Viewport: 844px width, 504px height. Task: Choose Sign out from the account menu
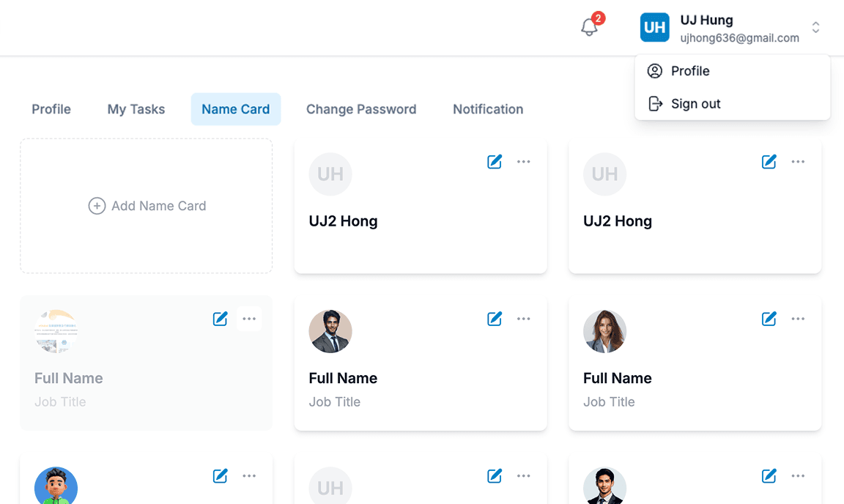coord(695,104)
